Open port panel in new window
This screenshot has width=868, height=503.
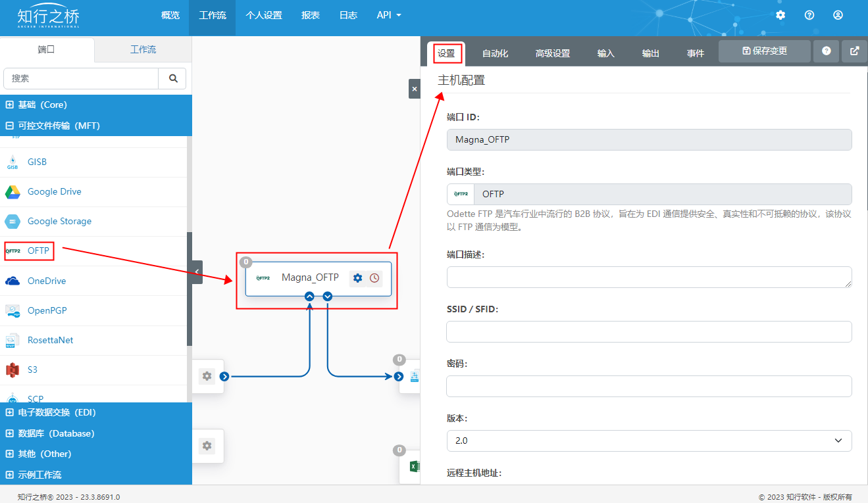coord(854,51)
